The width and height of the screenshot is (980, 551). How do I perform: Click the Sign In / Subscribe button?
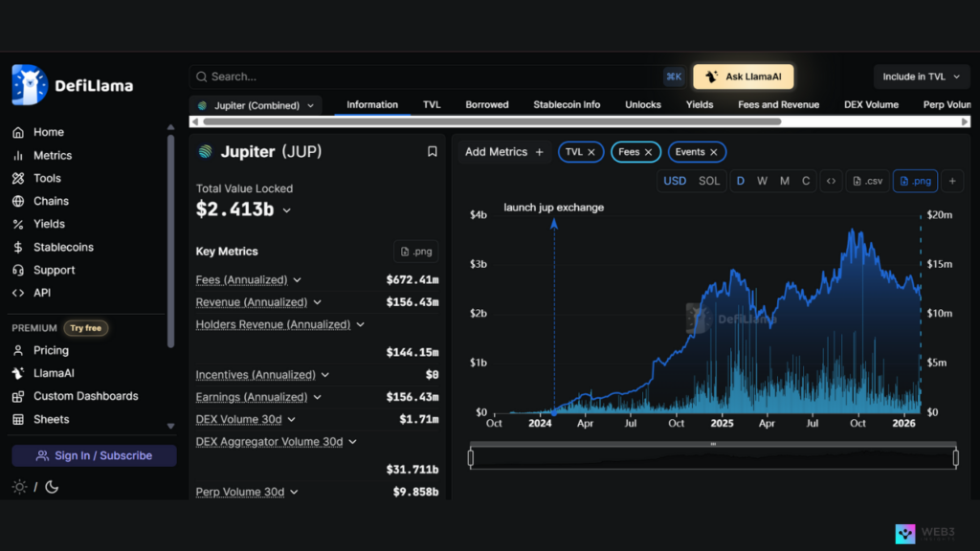pos(94,455)
